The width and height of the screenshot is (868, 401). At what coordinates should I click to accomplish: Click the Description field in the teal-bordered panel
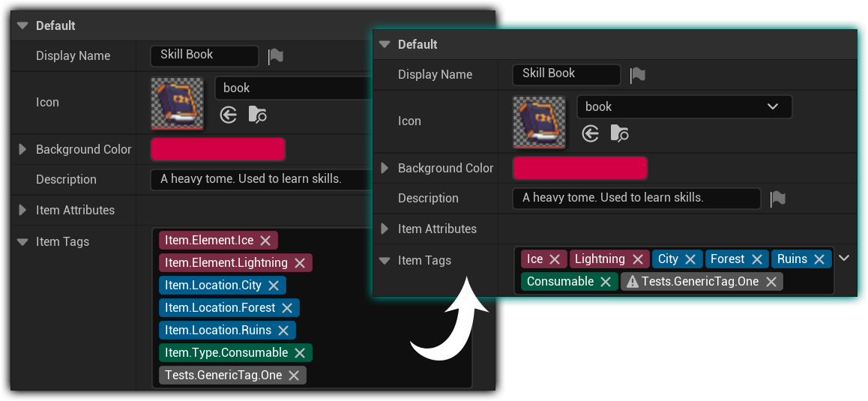(636, 199)
